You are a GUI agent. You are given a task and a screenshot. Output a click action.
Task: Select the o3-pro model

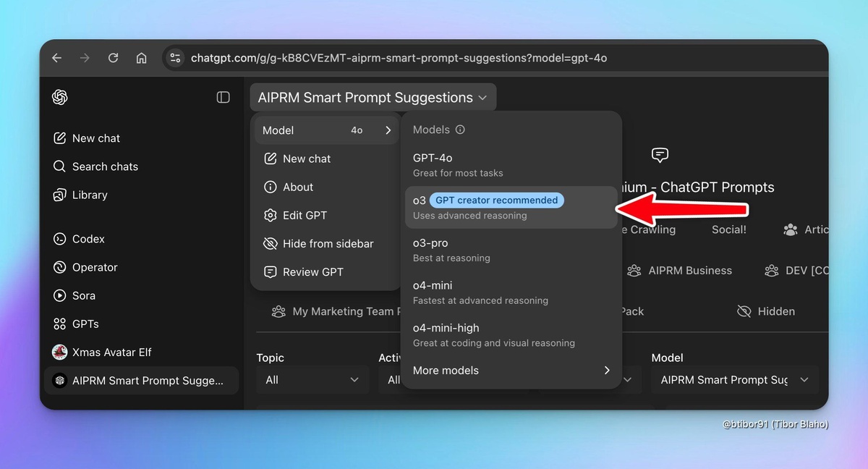tap(511, 250)
